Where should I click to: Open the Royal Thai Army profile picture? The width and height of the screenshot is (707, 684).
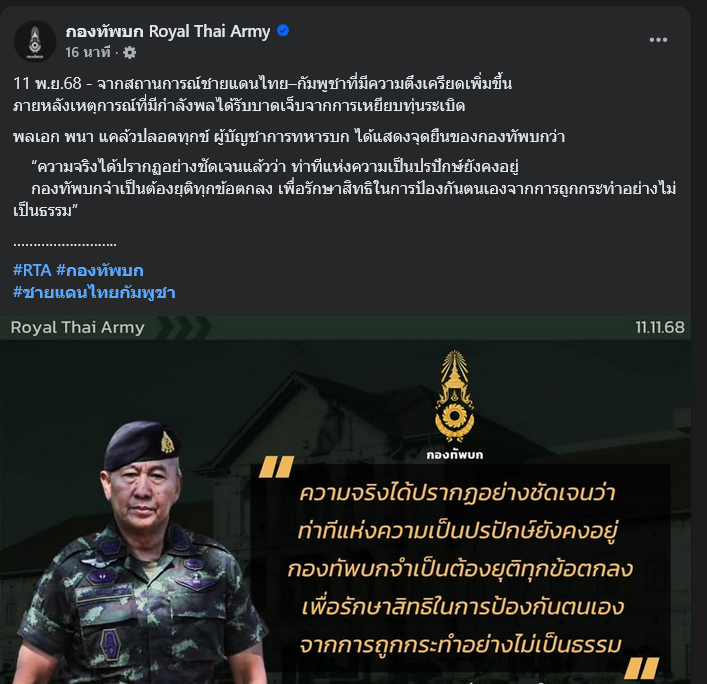click(x=35, y=41)
